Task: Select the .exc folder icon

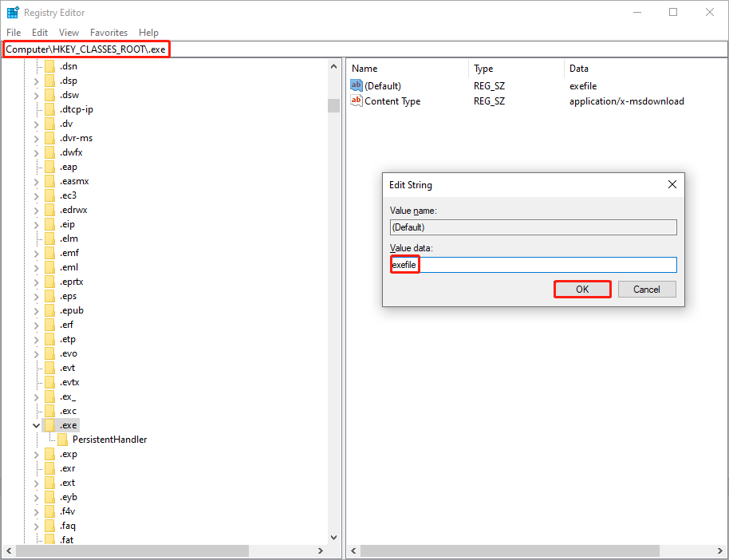Action: (49, 411)
